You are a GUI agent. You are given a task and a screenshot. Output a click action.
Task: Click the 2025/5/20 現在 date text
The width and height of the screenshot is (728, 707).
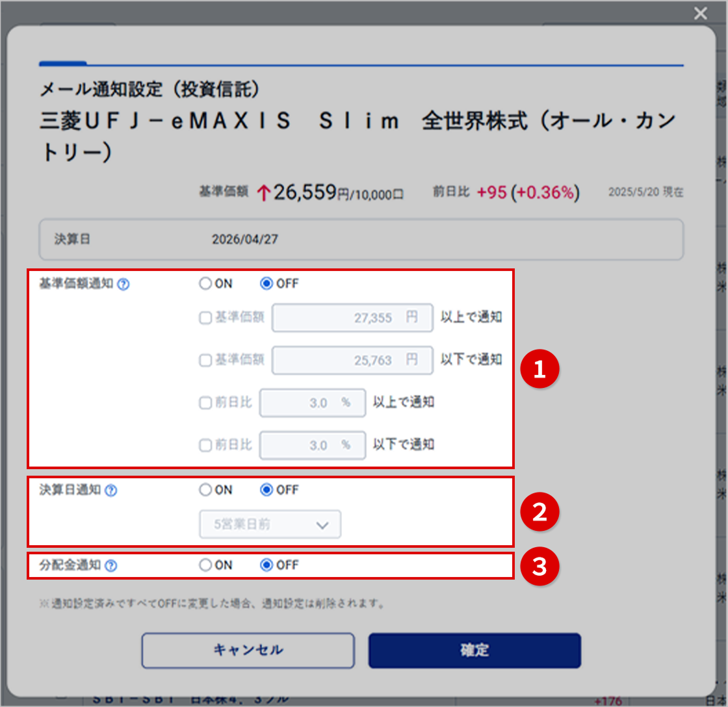646,192
